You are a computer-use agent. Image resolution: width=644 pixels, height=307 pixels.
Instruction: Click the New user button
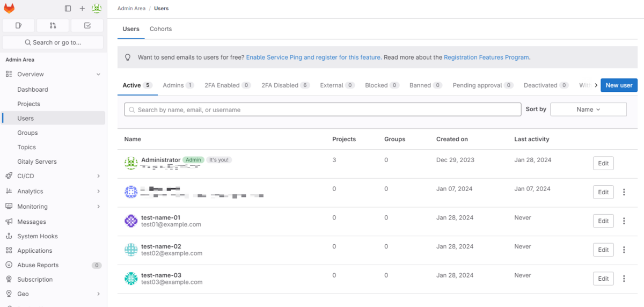(x=619, y=85)
